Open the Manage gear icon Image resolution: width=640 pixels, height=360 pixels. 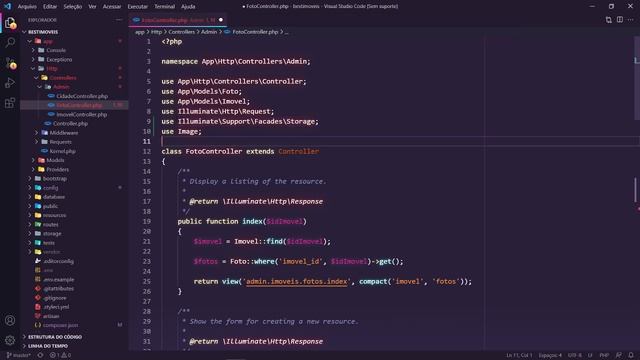point(10,340)
